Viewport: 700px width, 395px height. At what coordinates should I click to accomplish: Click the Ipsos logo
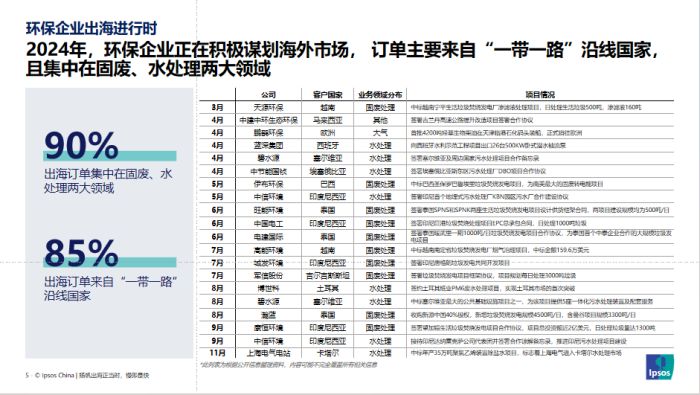coord(660,367)
